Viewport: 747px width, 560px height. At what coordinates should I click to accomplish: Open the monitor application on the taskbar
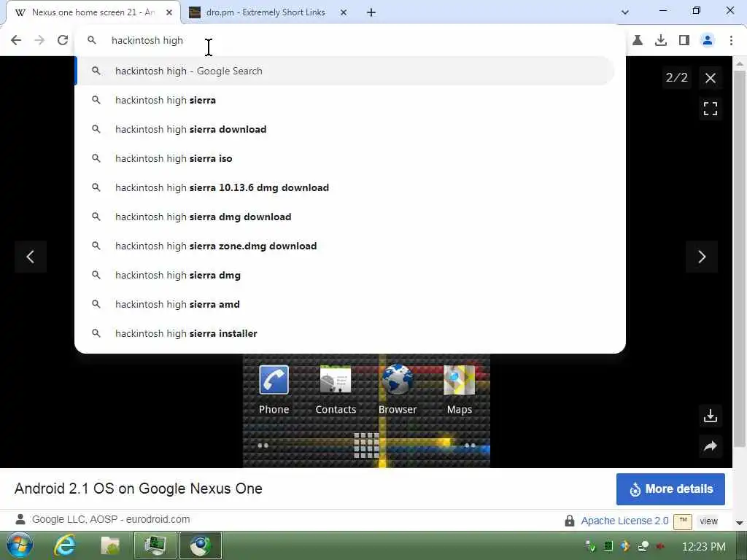(x=155, y=545)
